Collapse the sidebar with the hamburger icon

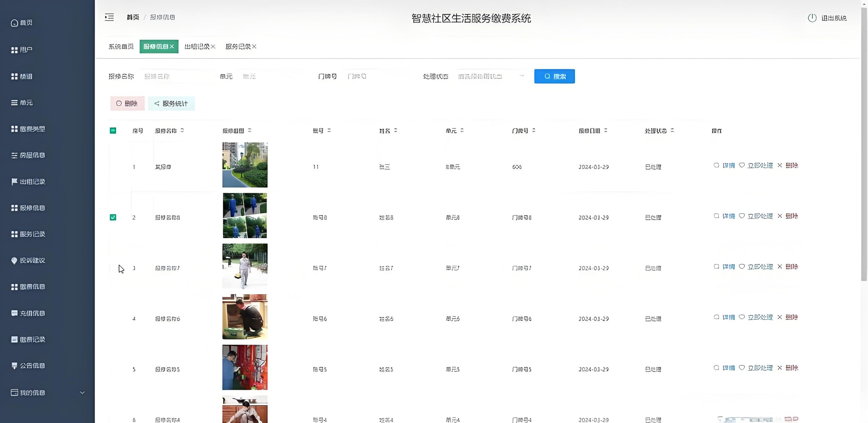pyautogui.click(x=109, y=17)
